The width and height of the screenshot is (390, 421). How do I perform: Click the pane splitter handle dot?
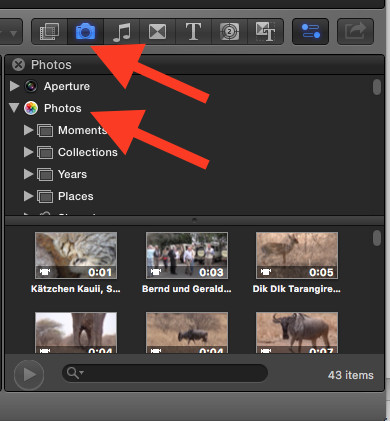point(195,220)
